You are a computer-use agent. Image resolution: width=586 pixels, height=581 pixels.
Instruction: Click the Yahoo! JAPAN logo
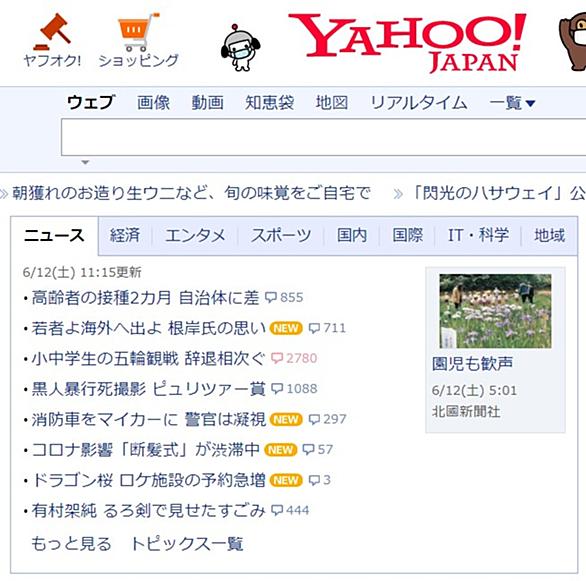[407, 42]
